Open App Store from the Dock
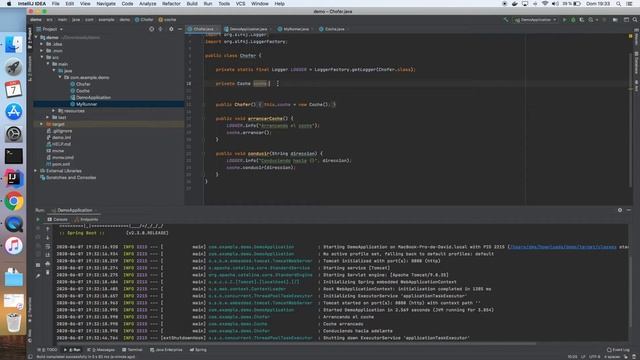Screen dimensions: 640x360 tap(13, 111)
